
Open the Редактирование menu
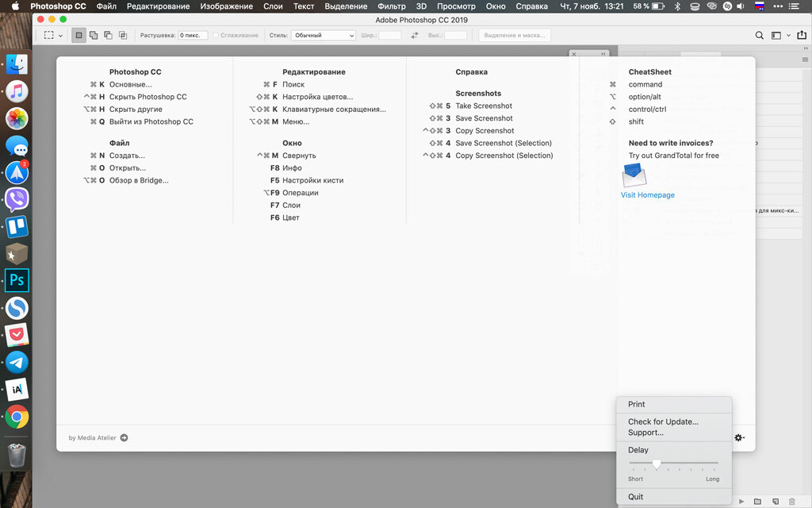point(158,6)
